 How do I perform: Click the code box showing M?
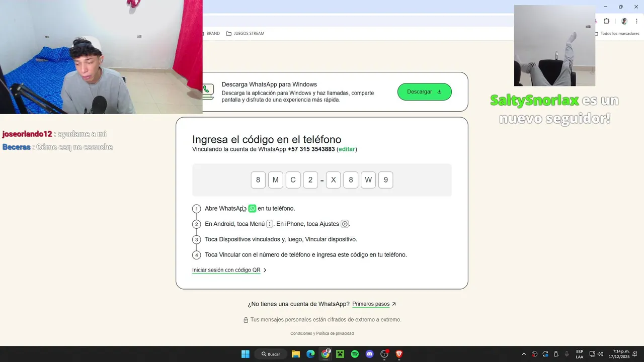point(276,180)
